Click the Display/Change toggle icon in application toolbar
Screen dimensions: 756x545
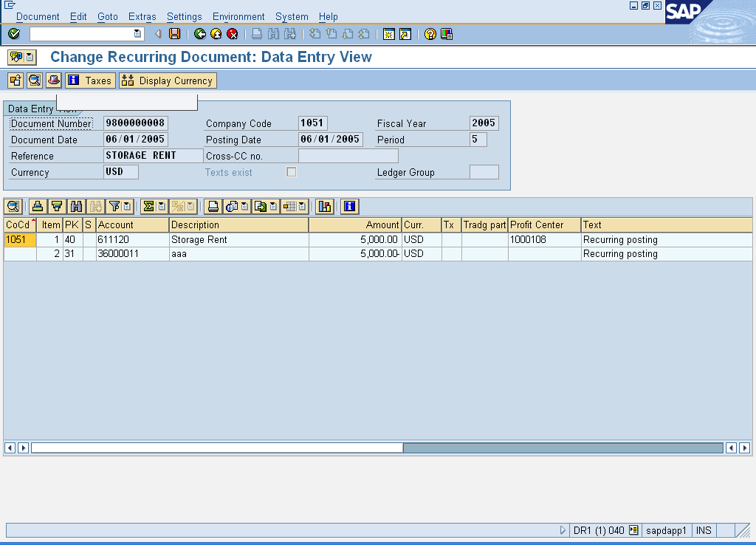click(x=16, y=80)
